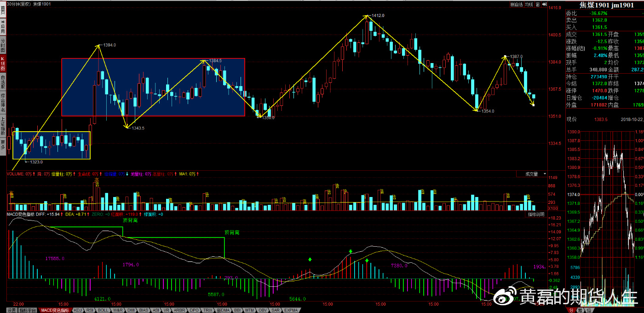Open the 指标平台 button

(x=28, y=310)
